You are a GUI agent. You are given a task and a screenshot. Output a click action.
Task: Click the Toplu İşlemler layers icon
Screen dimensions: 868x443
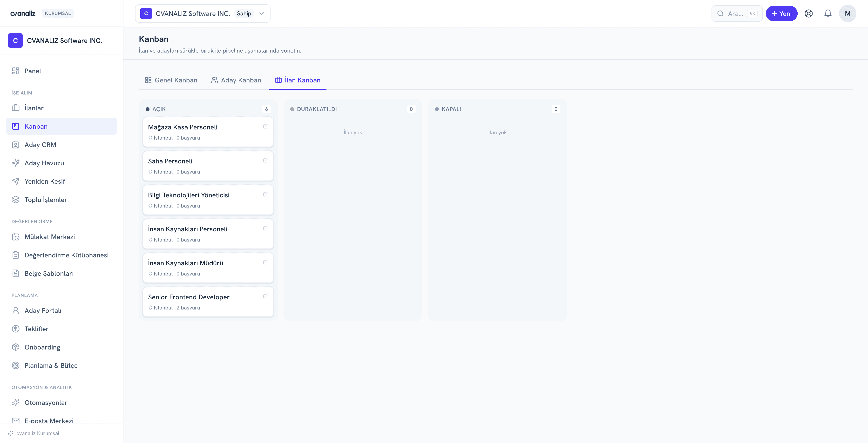click(15, 200)
